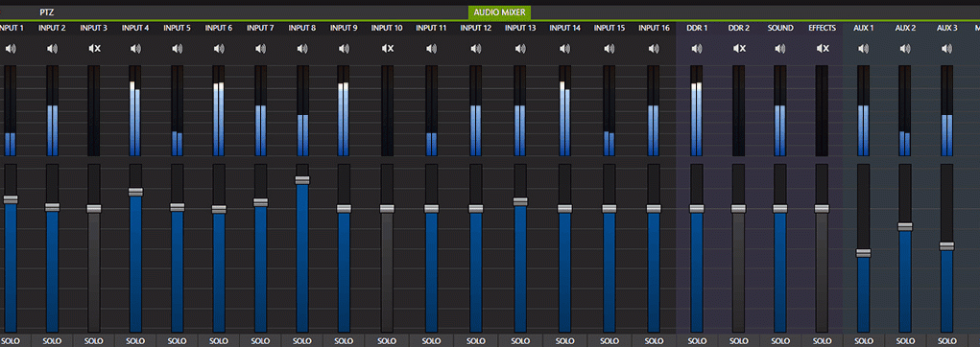This screenshot has width=980, height=347.
Task: Click the AUX 1 fader handle
Action: (863, 253)
